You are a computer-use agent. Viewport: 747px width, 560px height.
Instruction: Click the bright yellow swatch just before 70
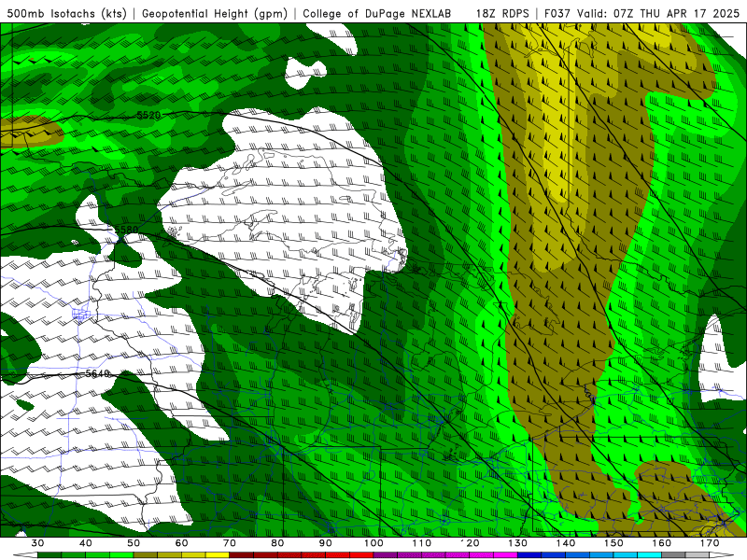point(218,555)
